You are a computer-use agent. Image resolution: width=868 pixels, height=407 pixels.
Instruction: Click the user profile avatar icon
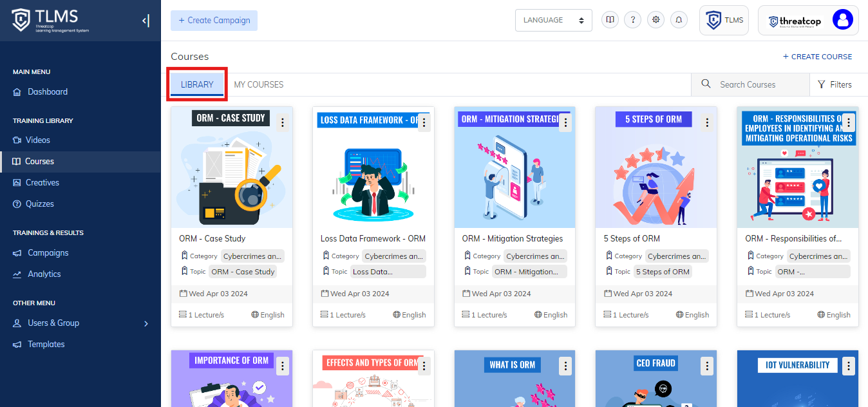pos(842,20)
